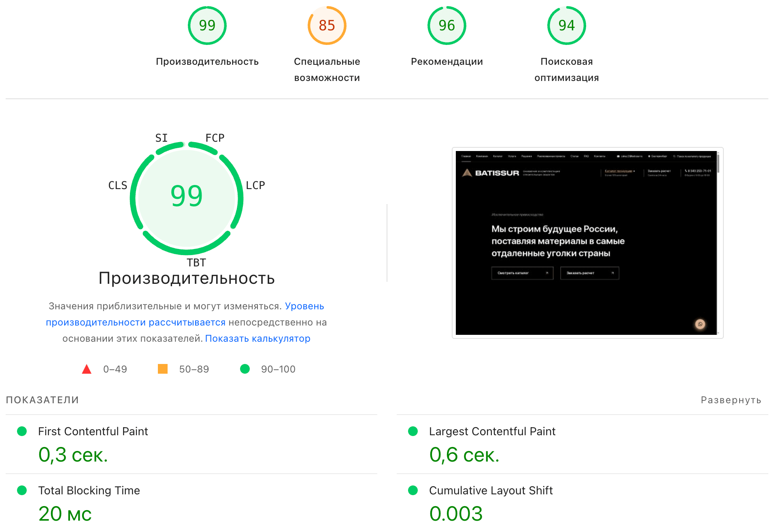
Task: Expand metrics with the Развернуть toggle
Action: (x=731, y=400)
